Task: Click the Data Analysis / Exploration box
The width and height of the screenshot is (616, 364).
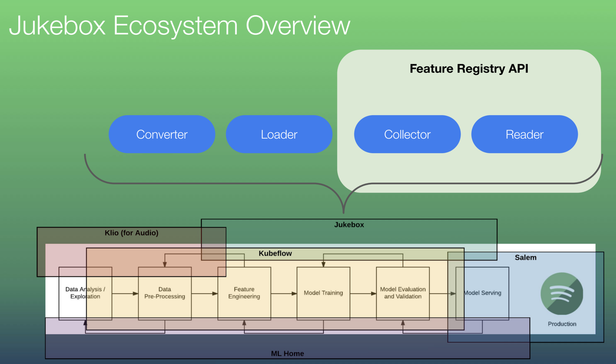Action: tap(85, 293)
